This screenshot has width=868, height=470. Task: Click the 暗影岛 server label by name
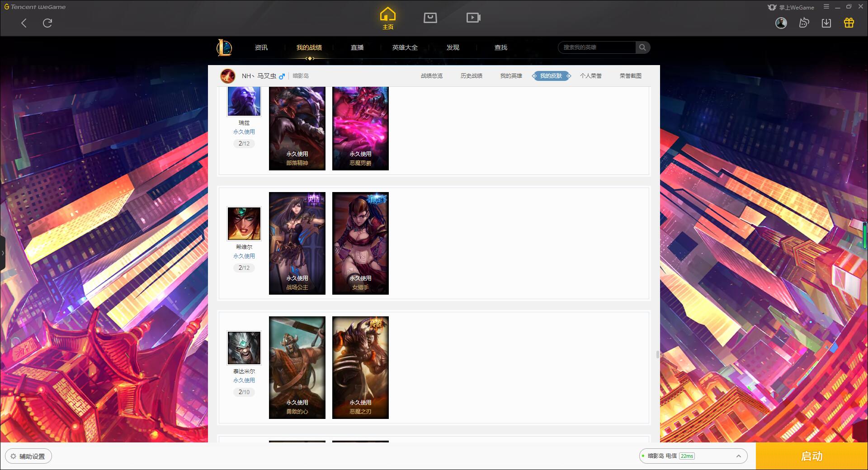pyautogui.click(x=301, y=76)
